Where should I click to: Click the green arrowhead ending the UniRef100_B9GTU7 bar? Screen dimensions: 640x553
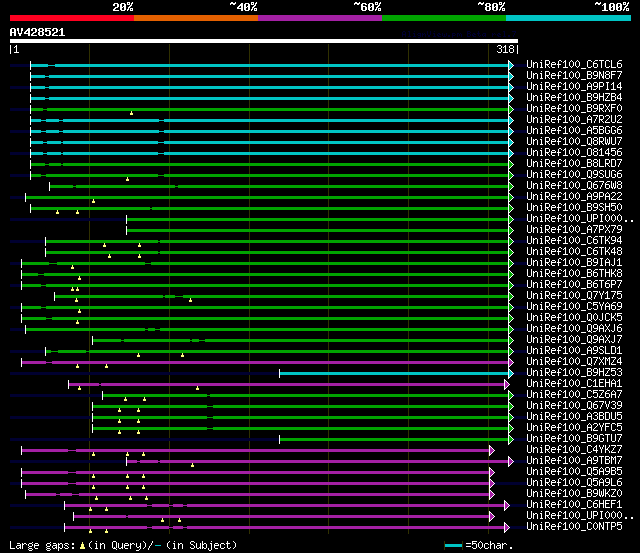tap(510, 439)
